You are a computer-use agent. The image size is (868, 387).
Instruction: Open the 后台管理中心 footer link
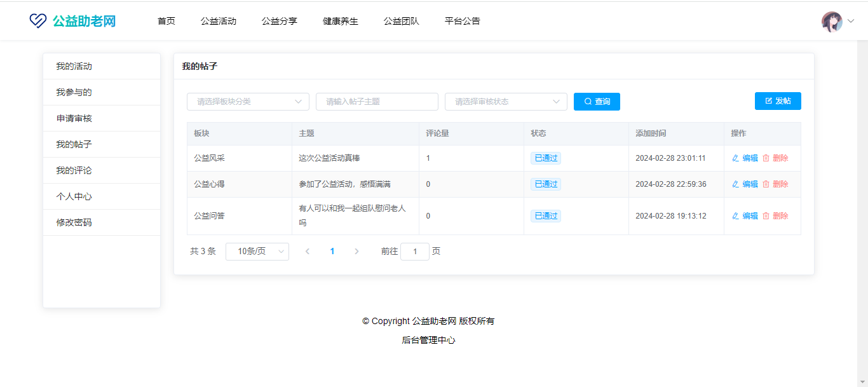[428, 340]
